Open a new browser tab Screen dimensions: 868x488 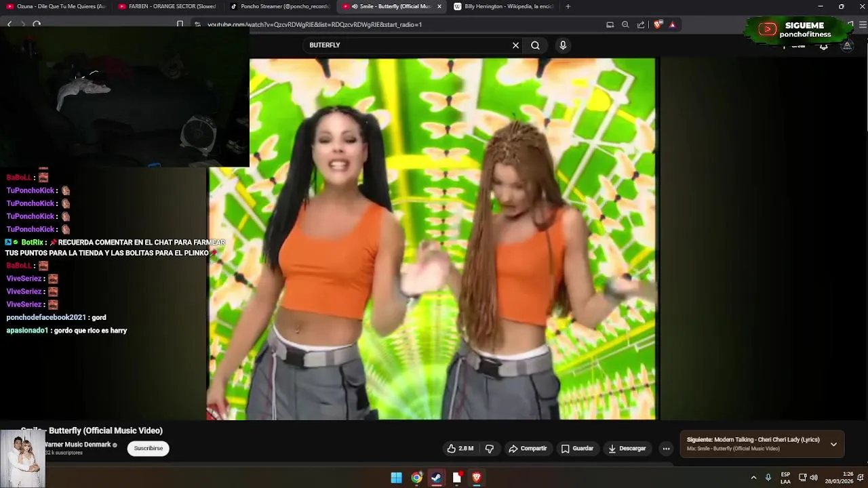pyautogui.click(x=568, y=6)
